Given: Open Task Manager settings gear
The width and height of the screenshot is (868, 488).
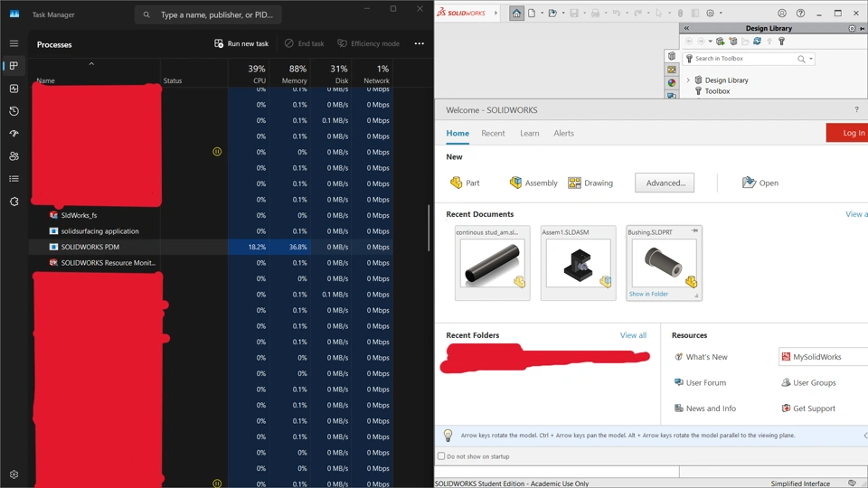Looking at the screenshot, I should pyautogui.click(x=14, y=474).
